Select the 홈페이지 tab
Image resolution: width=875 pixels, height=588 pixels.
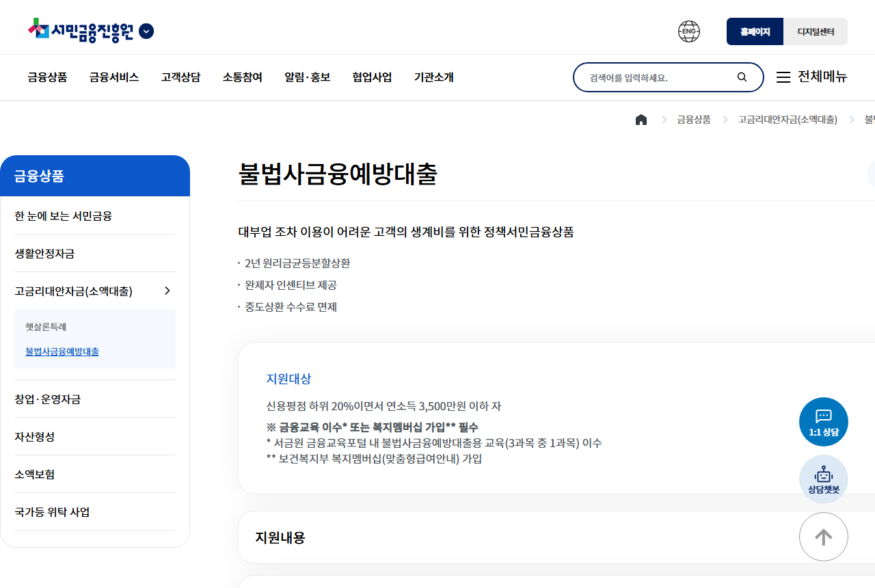pyautogui.click(x=755, y=31)
